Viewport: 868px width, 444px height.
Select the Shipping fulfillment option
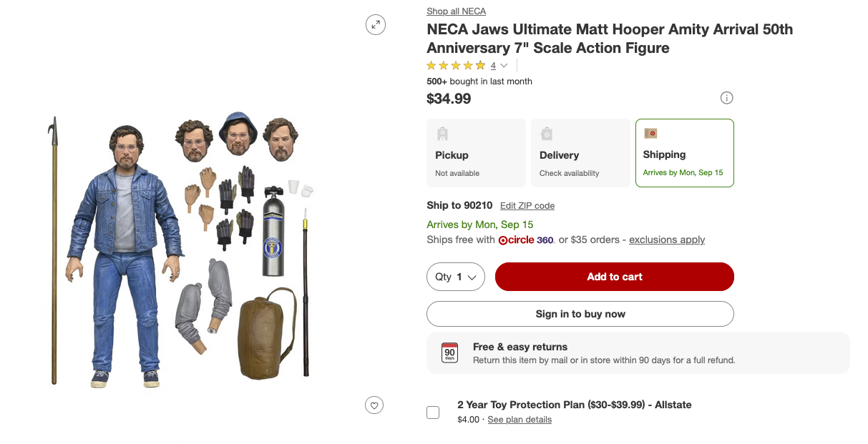(x=684, y=153)
